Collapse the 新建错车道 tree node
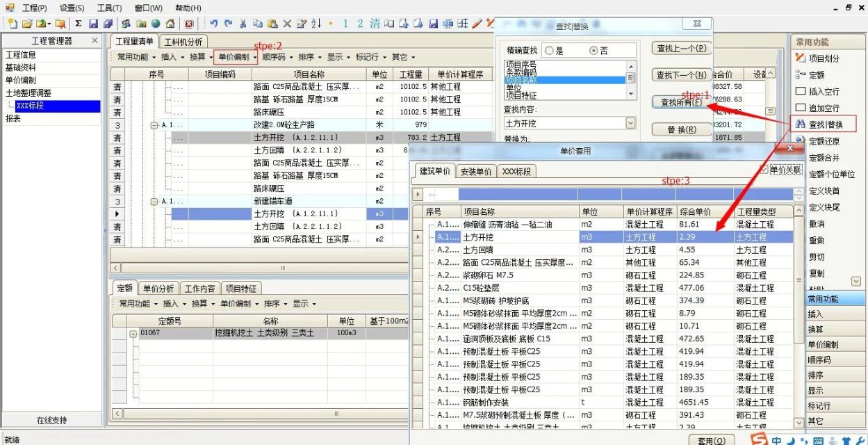The width and height of the screenshot is (868, 445). [x=155, y=201]
